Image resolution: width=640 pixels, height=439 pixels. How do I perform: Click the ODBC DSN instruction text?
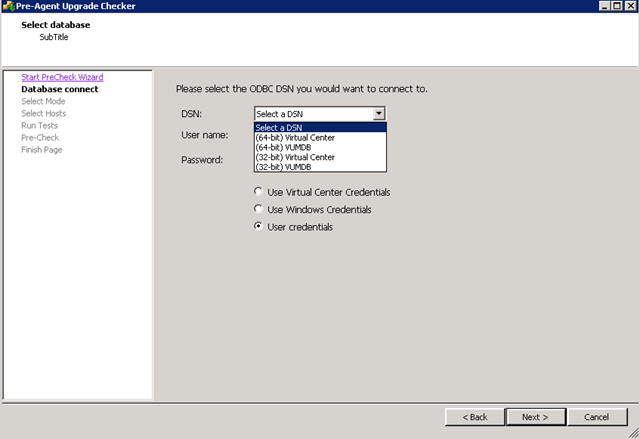coord(302,89)
